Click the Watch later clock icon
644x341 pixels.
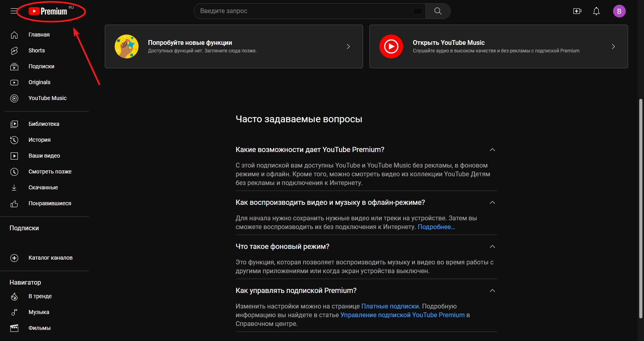(14, 171)
